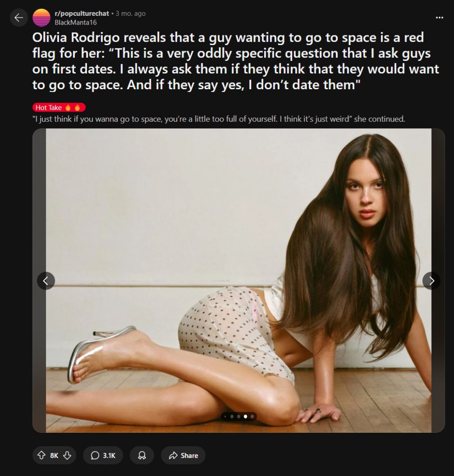This screenshot has width=454, height=476.
Task: Filter by the Hot Take flair
Action: click(x=59, y=107)
